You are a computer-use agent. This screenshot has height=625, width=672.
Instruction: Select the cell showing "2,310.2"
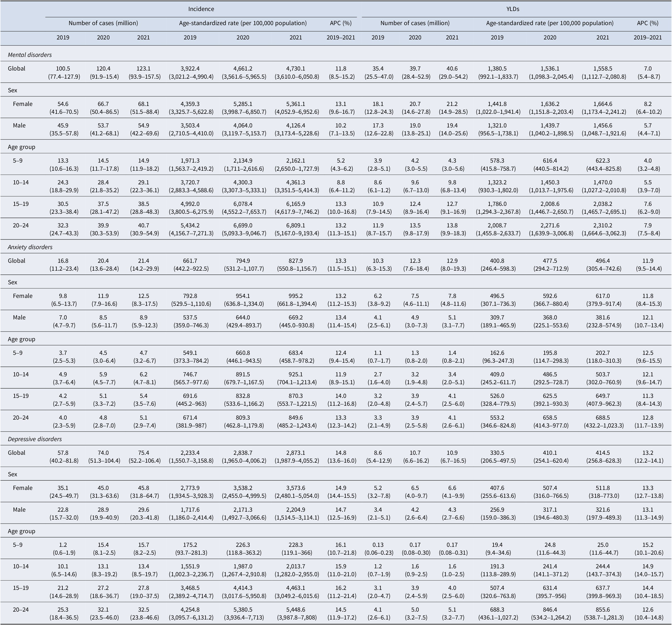603,225
